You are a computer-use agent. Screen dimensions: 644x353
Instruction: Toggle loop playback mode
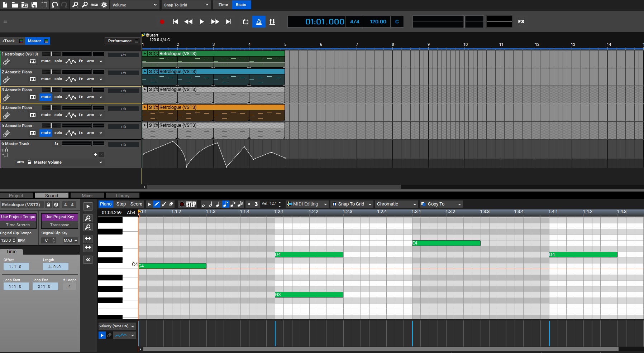coord(245,21)
